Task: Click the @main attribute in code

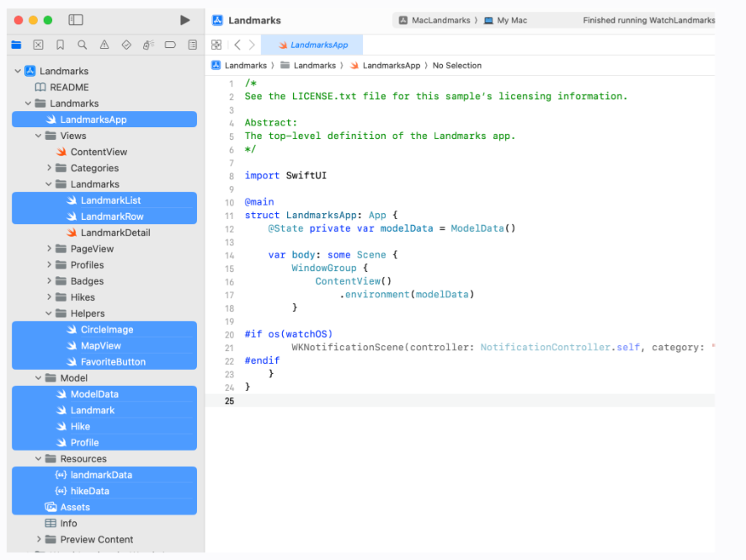Action: pos(259,202)
